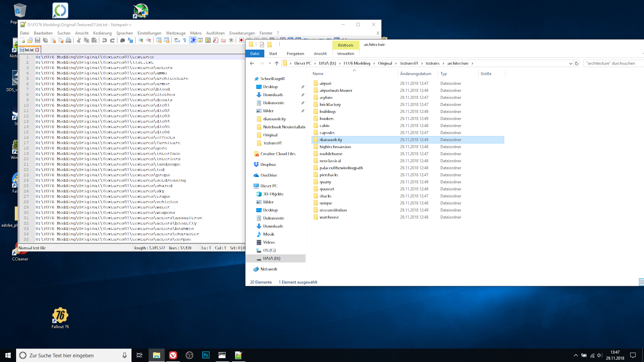This screenshot has width=644, height=362.
Task: Switch to the Ansicht ribbon tab
Action: coord(320,54)
